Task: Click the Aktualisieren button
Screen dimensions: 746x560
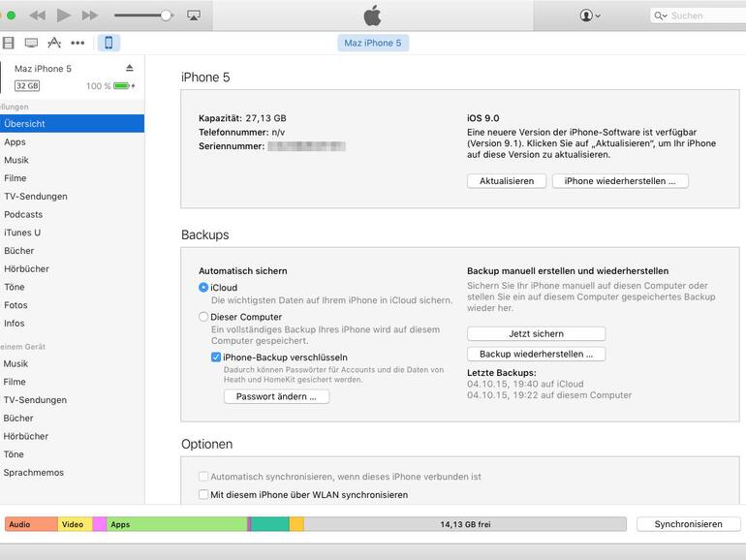Action: click(x=506, y=181)
